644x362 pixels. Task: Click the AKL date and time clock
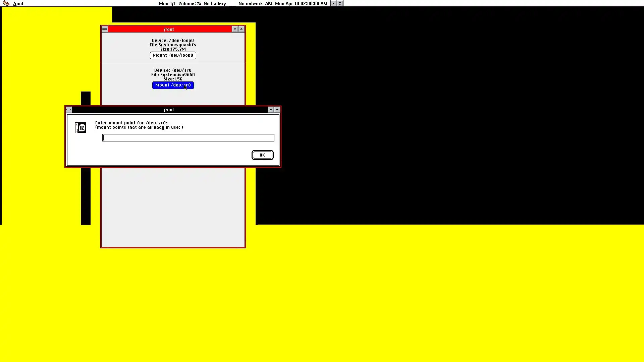[x=296, y=3]
